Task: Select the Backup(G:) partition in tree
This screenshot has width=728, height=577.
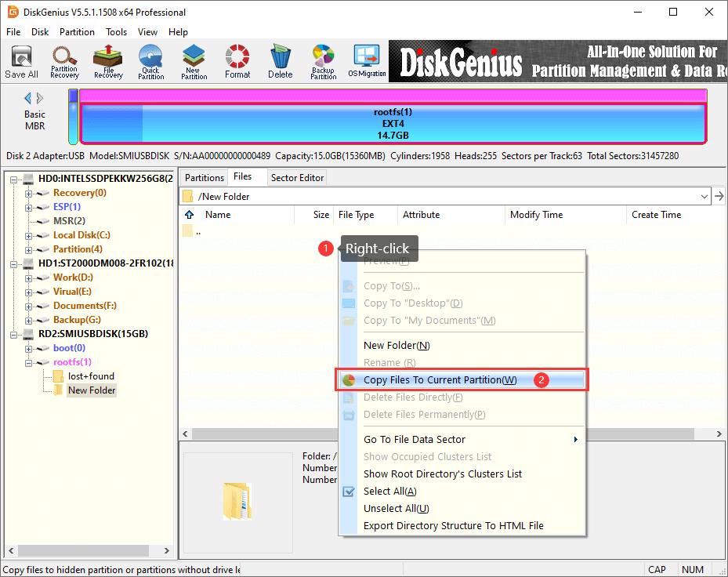Action: (x=77, y=320)
